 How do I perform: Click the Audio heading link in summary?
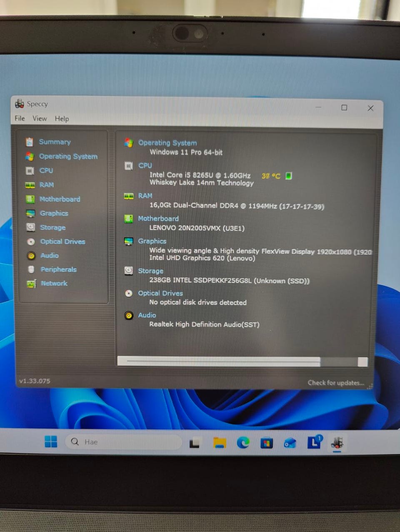(147, 315)
